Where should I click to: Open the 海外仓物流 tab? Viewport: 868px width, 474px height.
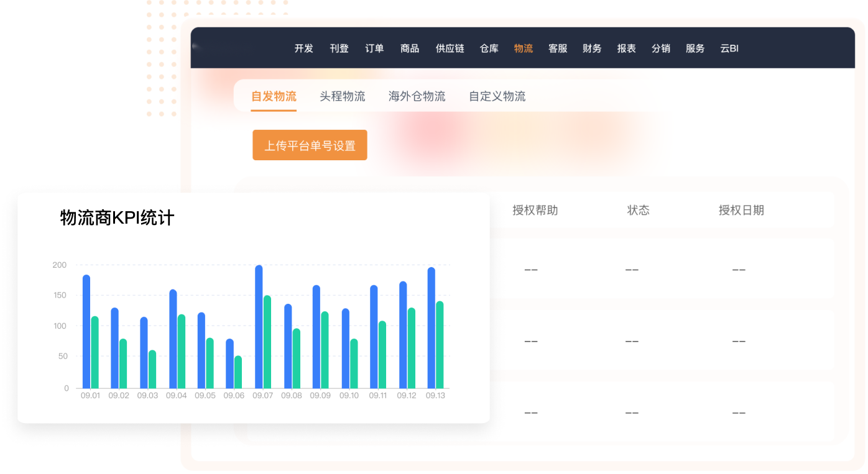(417, 96)
